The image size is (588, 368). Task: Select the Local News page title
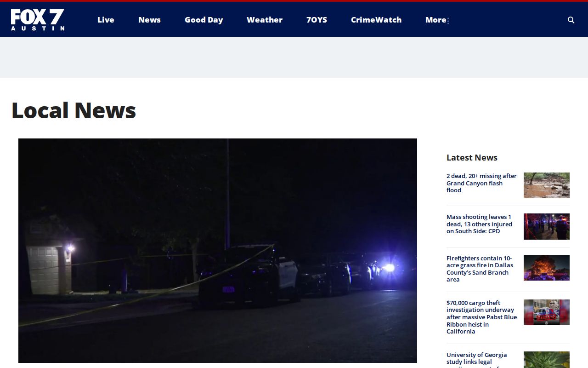point(73,110)
